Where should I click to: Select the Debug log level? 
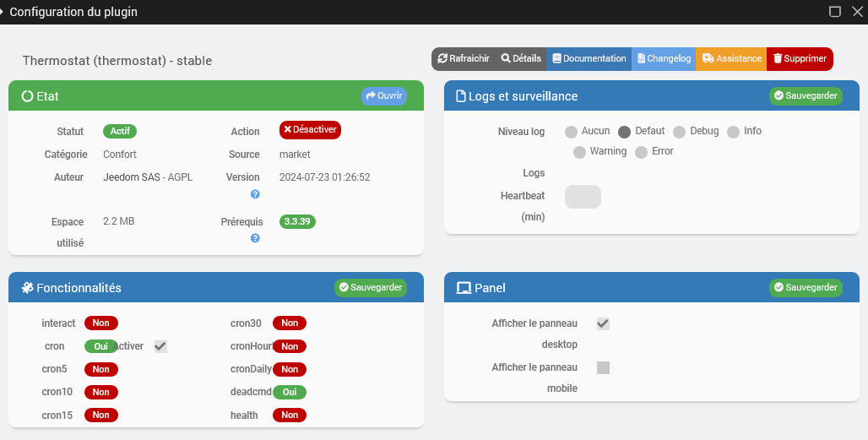click(679, 132)
